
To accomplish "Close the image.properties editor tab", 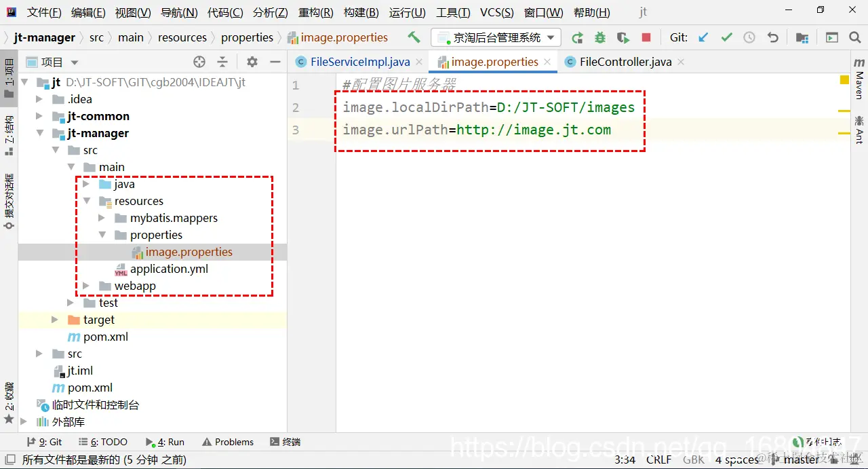I will (548, 62).
